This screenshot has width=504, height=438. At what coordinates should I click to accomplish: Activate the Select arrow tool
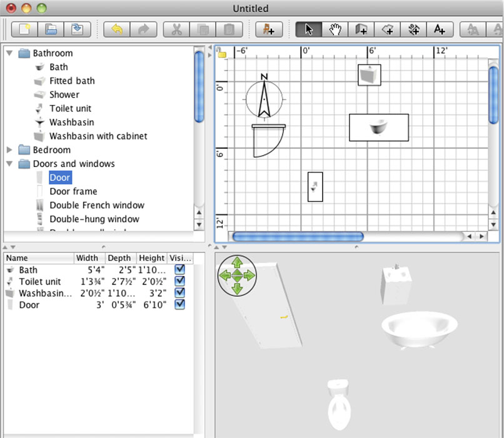point(308,29)
